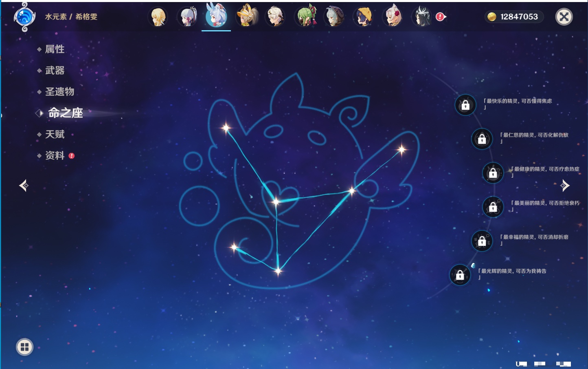588x369 pixels.
Task: Go to next character with right arrow
Action: point(565,186)
